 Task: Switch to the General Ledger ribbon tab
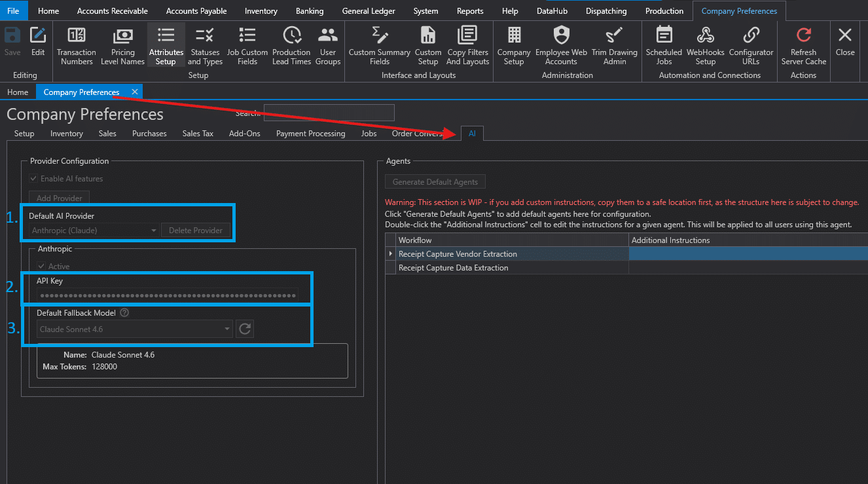(369, 10)
